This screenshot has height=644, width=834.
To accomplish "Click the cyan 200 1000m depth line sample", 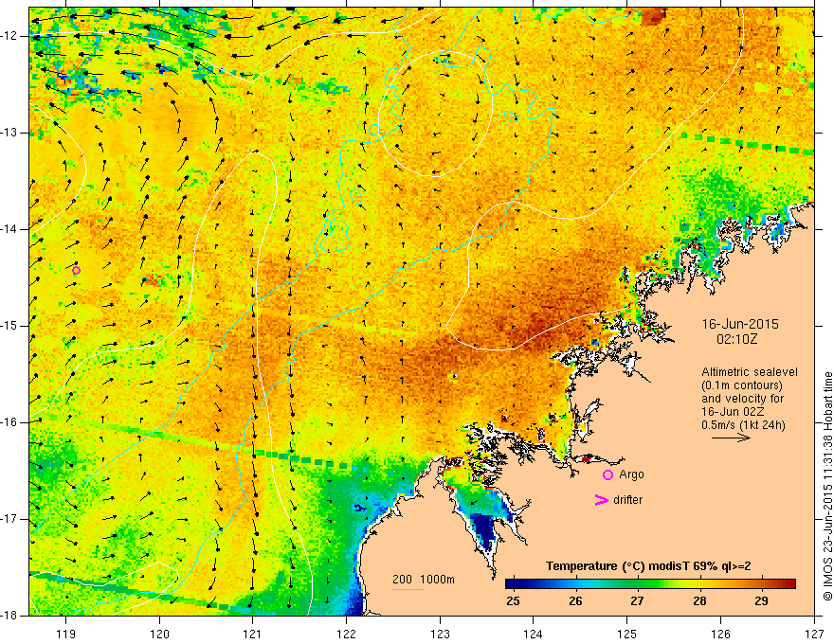I will tap(408, 589).
